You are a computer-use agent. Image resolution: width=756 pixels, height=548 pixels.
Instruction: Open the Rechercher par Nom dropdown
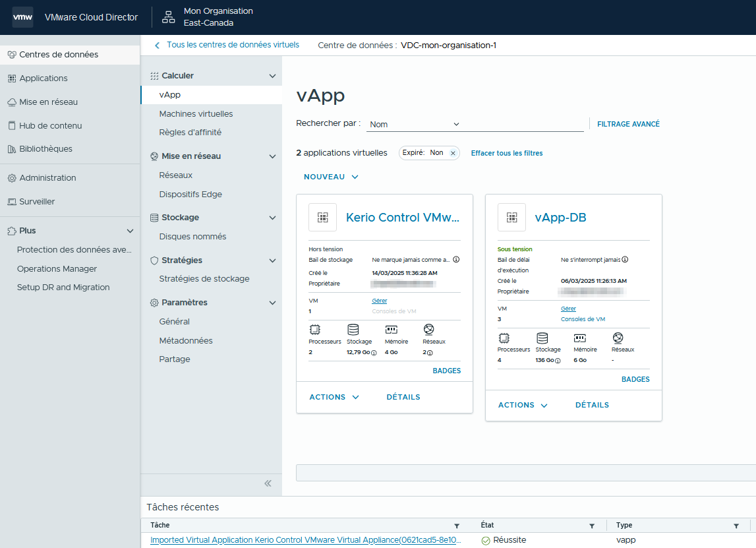(415, 125)
